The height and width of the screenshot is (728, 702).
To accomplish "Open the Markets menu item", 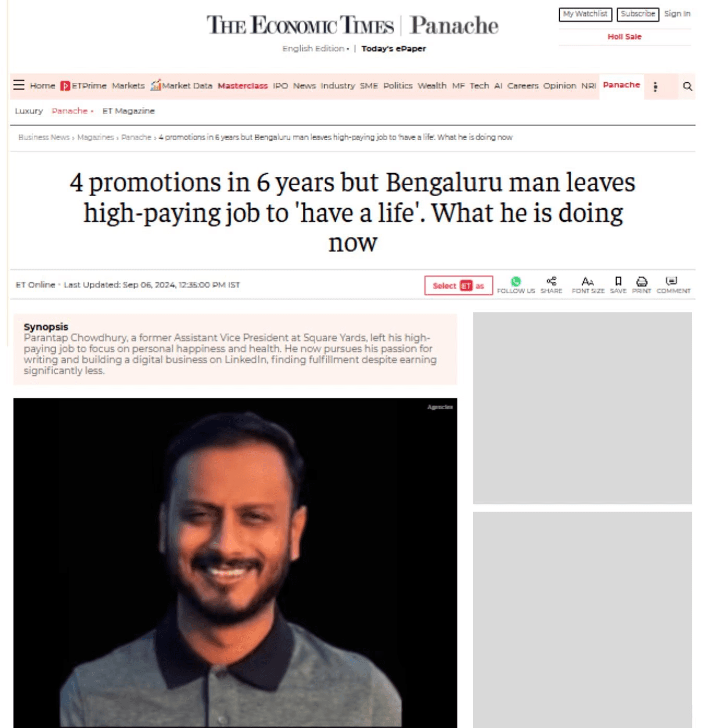I will 128,86.
